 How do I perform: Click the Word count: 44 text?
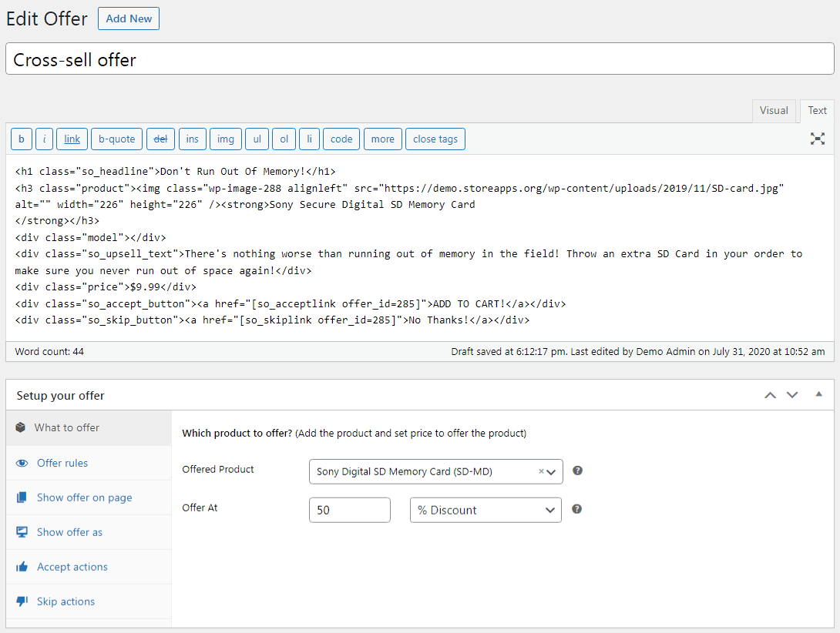point(49,352)
